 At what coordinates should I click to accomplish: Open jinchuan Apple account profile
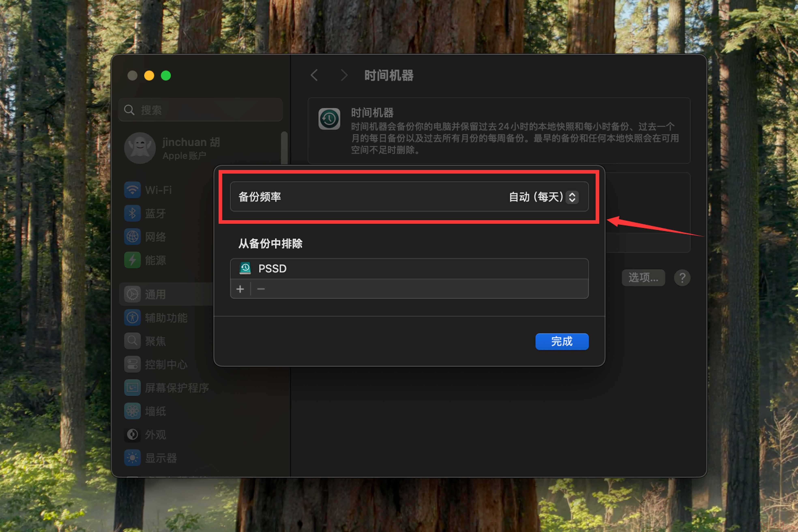190,148
